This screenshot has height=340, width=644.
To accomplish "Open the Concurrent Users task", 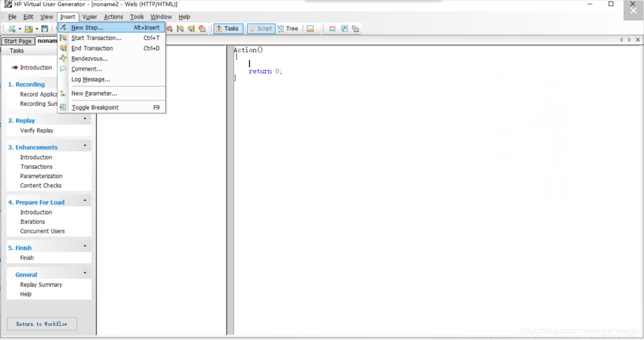I will (42, 231).
